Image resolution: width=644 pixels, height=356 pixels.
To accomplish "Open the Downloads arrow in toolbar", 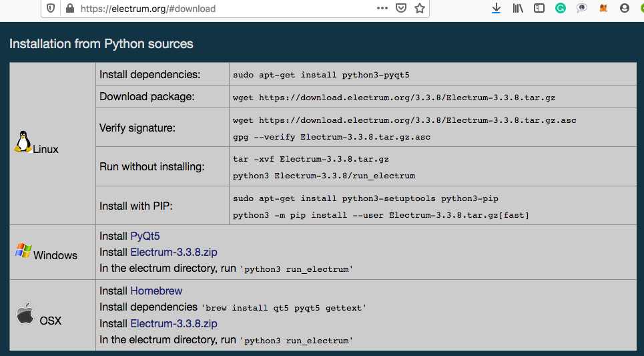I will tap(496, 8).
